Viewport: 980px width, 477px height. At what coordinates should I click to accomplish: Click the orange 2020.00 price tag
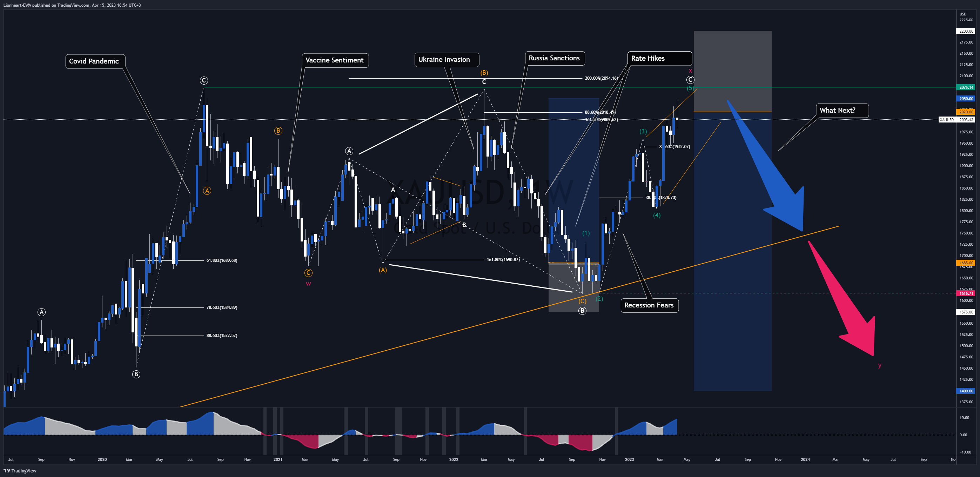click(x=966, y=112)
